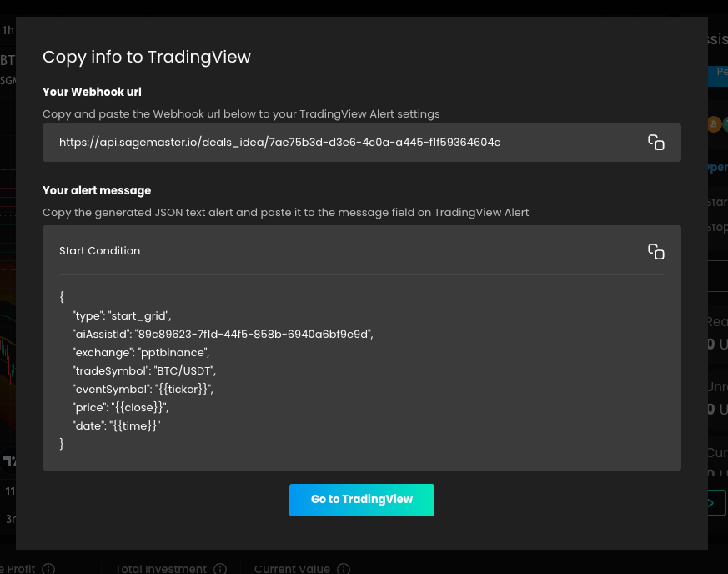Click the "price": "{{close}}" line
The height and width of the screenshot is (574, 728).
(x=121, y=407)
